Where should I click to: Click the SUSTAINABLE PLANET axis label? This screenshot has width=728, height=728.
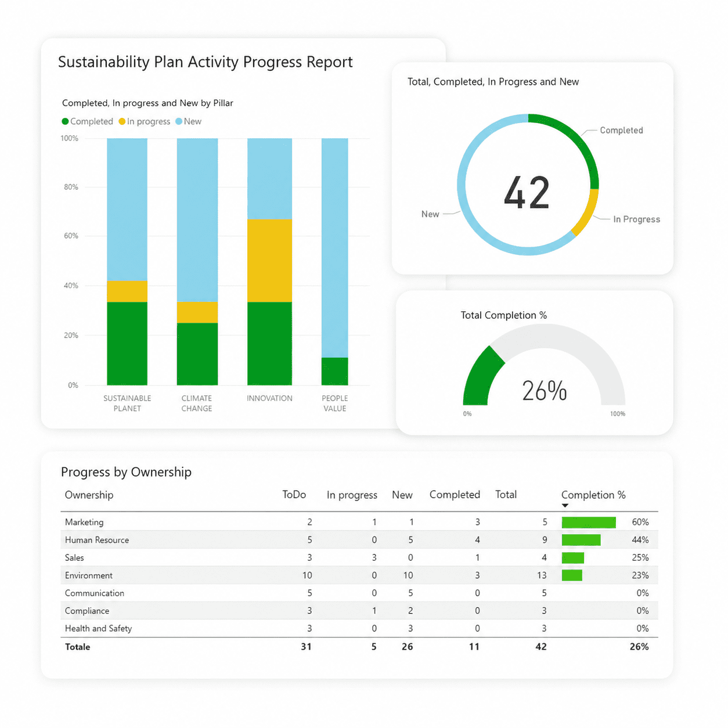(x=127, y=403)
